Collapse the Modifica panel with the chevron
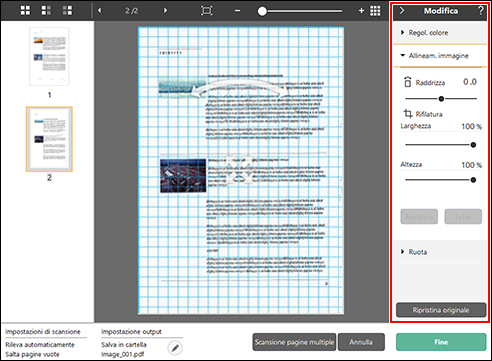Screen dimensions: 492x361 click(402, 11)
